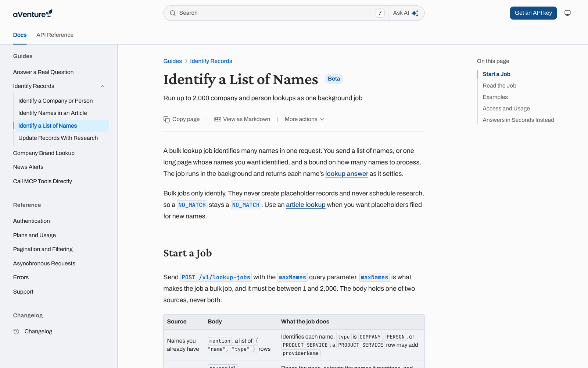Open the Support page
The image size is (588, 368).
click(x=23, y=292)
